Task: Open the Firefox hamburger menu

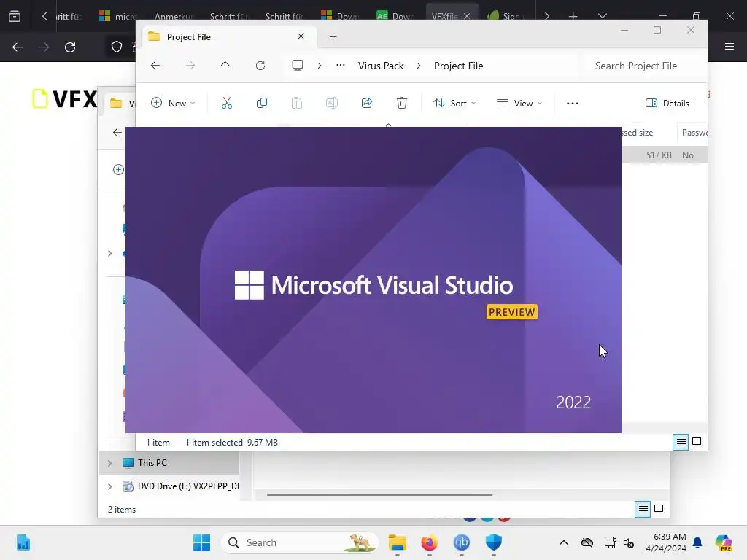Action: click(x=729, y=47)
